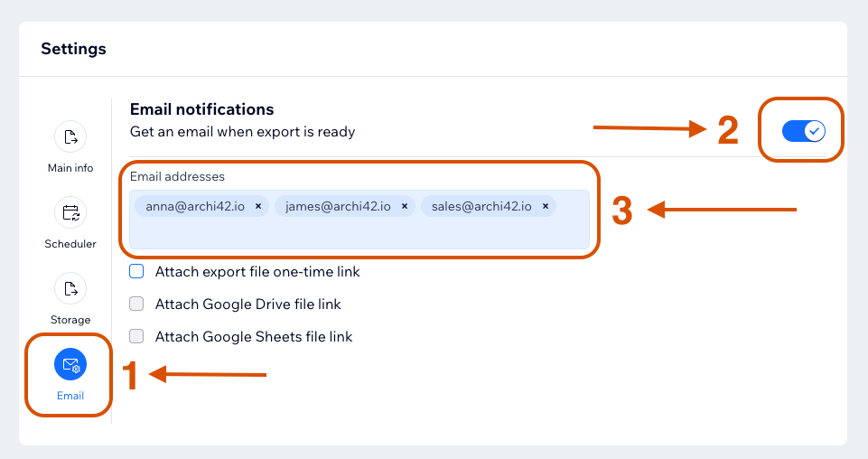Click 'Attach Google Sheets file link' label

point(254,337)
